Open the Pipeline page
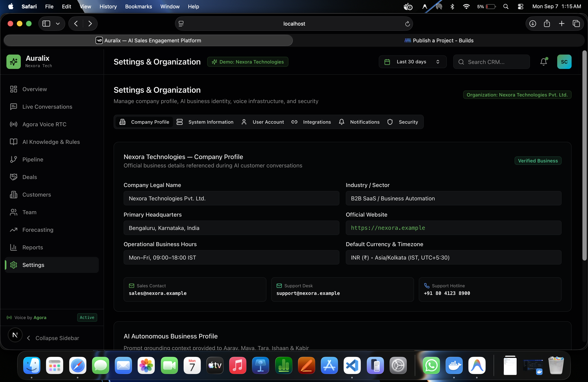Screen dimensions: 588x382 [52, 159]
